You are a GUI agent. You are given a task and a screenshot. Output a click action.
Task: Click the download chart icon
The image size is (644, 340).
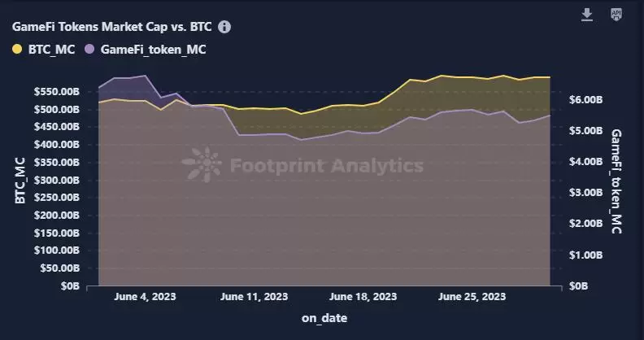587,15
